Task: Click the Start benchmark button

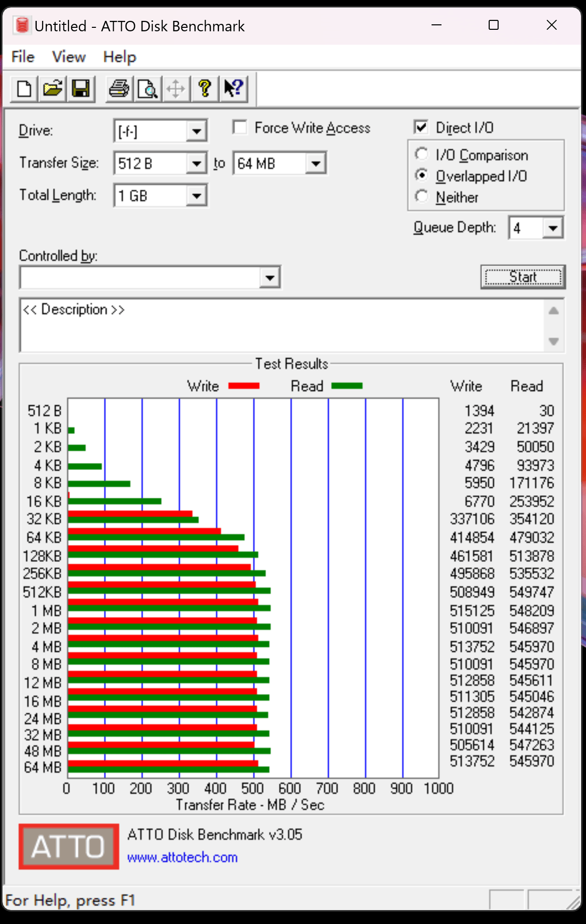Action: 523,277
